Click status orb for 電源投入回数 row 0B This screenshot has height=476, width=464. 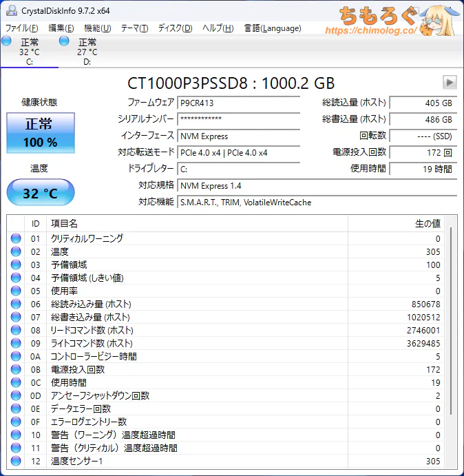[16, 369]
